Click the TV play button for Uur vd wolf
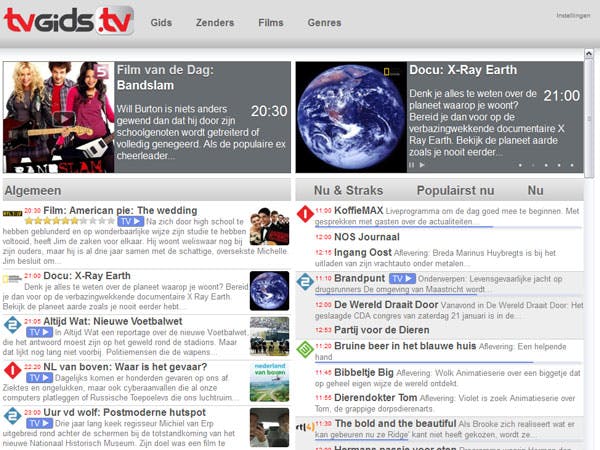The width and height of the screenshot is (600, 450). [39, 423]
